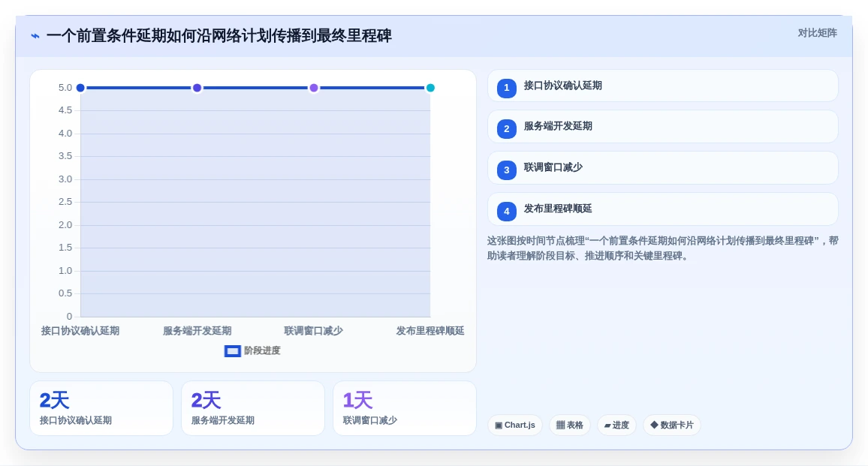This screenshot has height=466, width=868.
Task: Click the y-axis value 5.0
Action: coord(65,88)
